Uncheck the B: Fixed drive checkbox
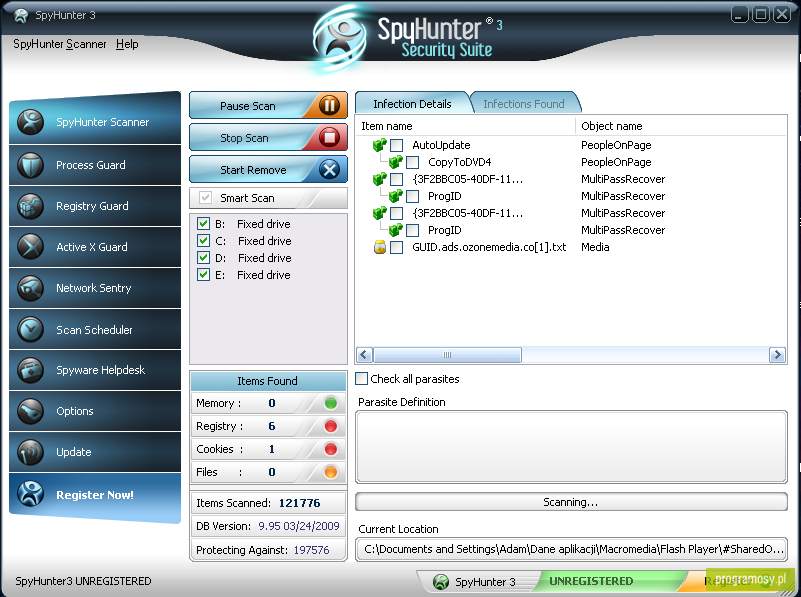The image size is (801, 597). tap(203, 224)
